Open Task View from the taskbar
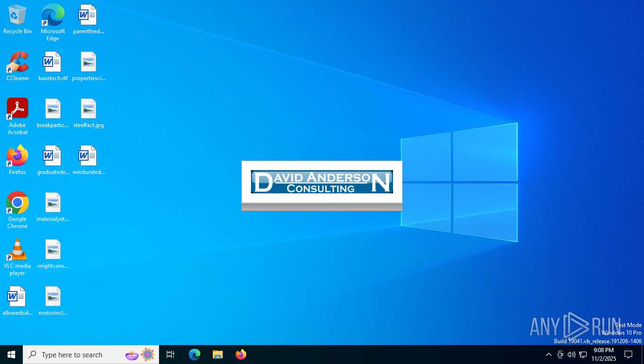This screenshot has height=364, width=644. 170,355
